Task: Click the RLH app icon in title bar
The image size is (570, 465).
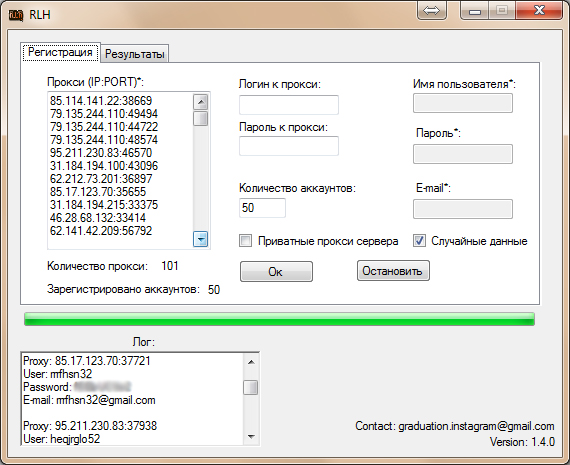Action: pos(16,15)
